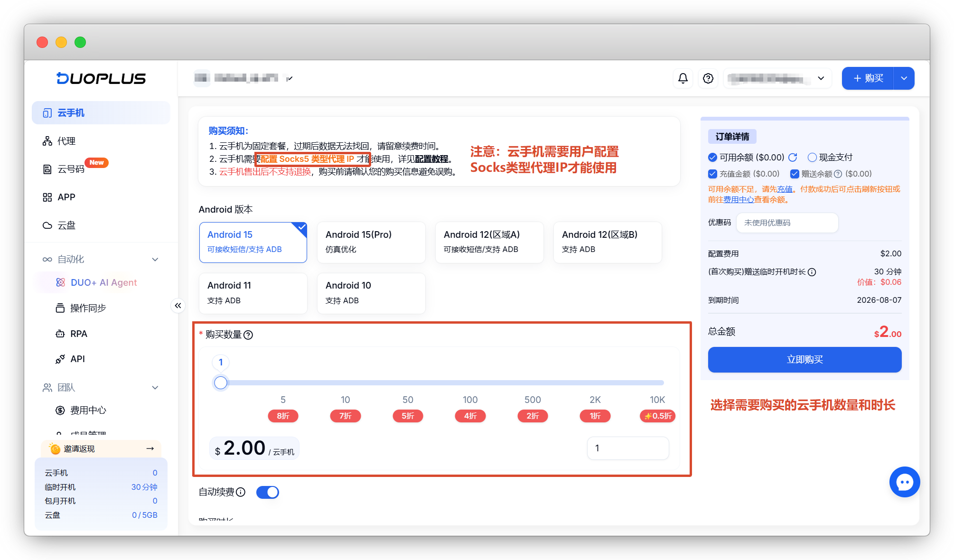Click the DUO+ AI Agent icon
954x560 pixels.
click(60, 282)
